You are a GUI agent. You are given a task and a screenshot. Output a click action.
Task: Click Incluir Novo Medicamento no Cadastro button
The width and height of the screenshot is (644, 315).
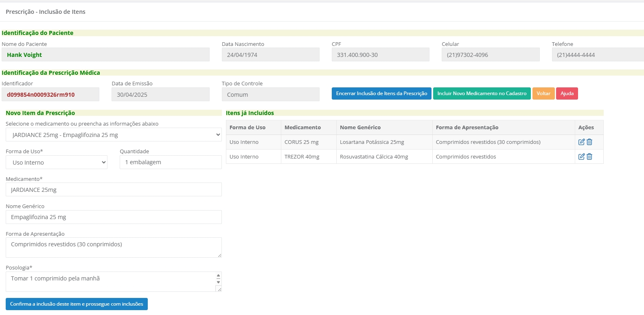pyautogui.click(x=482, y=93)
